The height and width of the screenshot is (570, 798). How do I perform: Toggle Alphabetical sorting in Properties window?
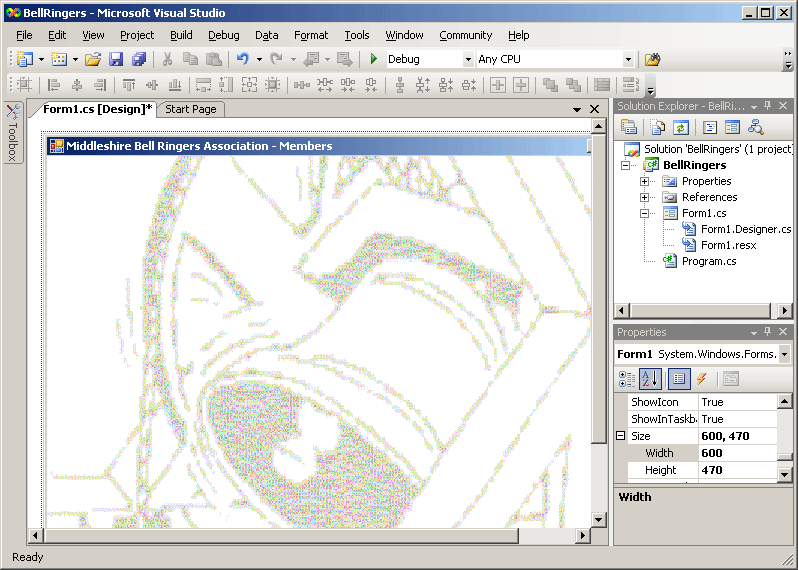pyautogui.click(x=650, y=379)
